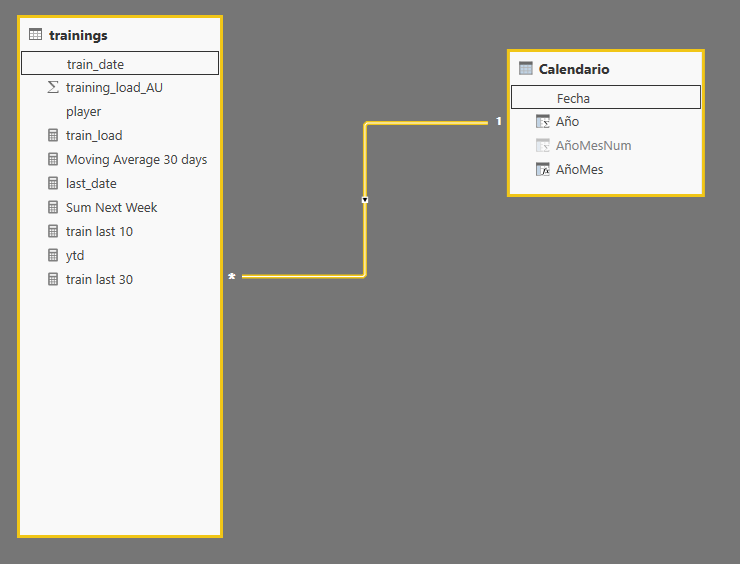Click the Calendario table grid icon
This screenshot has width=740, height=564.
525,68
